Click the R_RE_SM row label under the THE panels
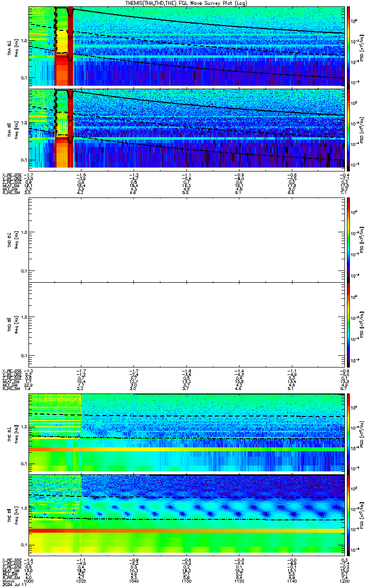Image resolution: width=368 pixels, height=588 pixels. click(x=10, y=577)
